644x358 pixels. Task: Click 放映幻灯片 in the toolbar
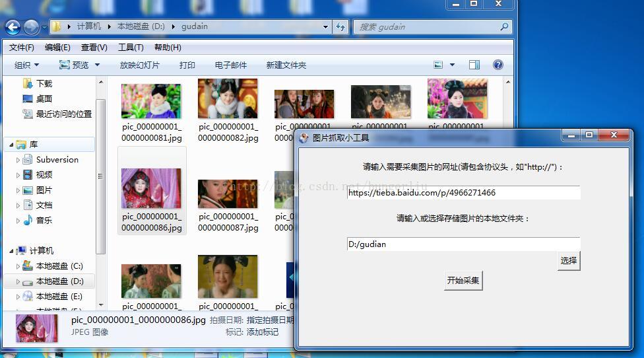click(x=139, y=65)
